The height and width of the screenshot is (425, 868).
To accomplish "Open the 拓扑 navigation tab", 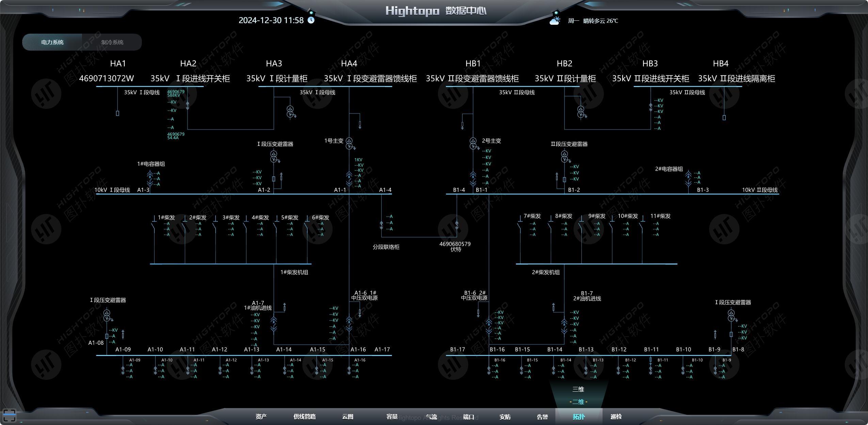I will click(x=578, y=417).
